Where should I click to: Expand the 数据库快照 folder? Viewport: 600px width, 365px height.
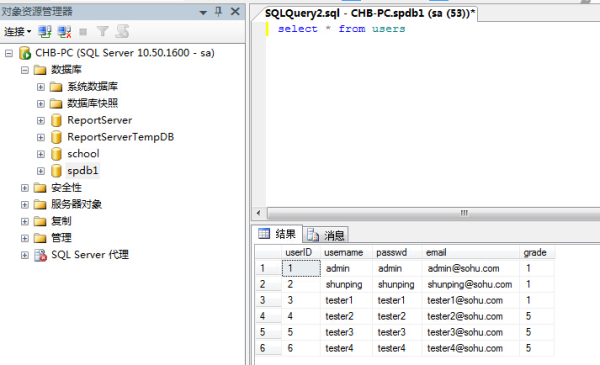(41, 104)
